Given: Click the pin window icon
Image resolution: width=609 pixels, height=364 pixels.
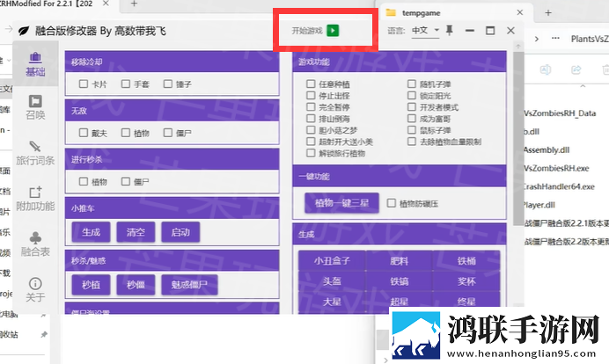Looking at the screenshot, I should (x=450, y=30).
